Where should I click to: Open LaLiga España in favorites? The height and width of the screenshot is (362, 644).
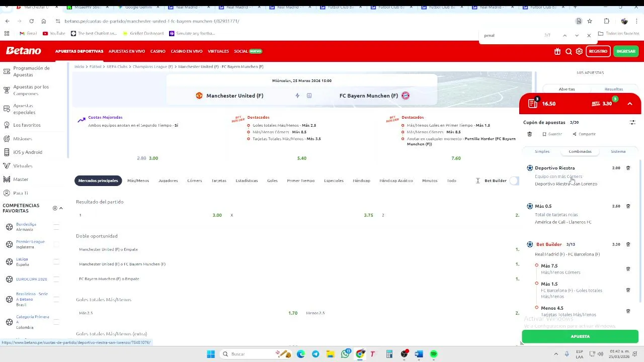click(23, 262)
